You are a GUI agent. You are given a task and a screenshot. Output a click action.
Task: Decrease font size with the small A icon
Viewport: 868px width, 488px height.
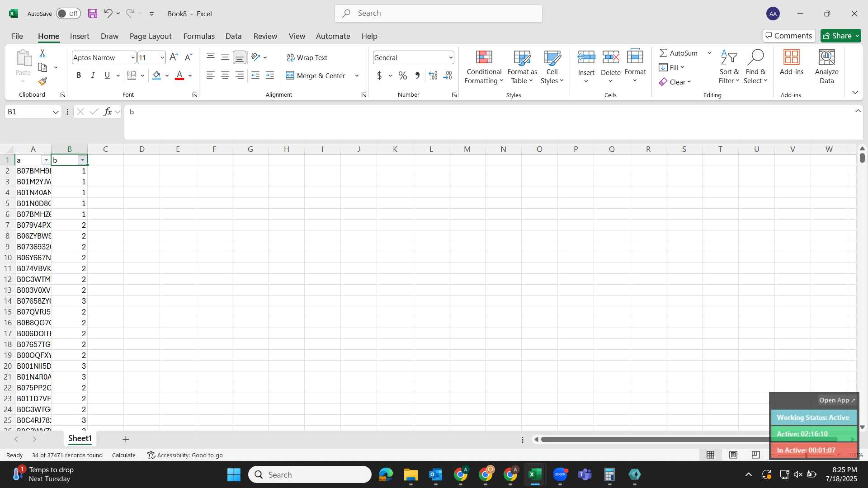tap(189, 57)
